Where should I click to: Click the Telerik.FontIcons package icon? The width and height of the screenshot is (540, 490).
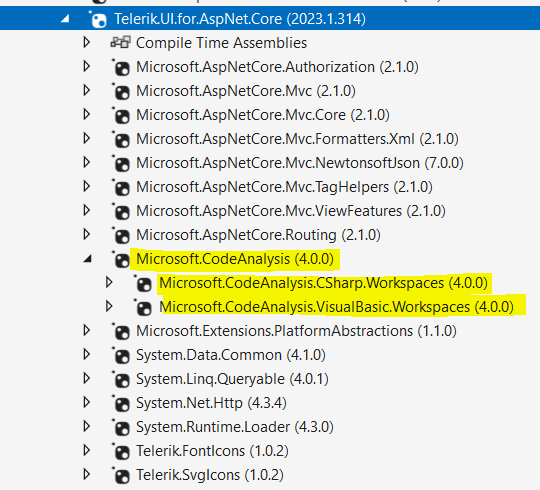[121, 451]
